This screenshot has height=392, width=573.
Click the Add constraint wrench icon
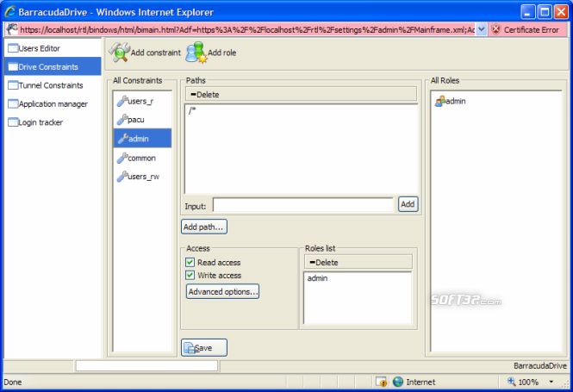pos(119,53)
